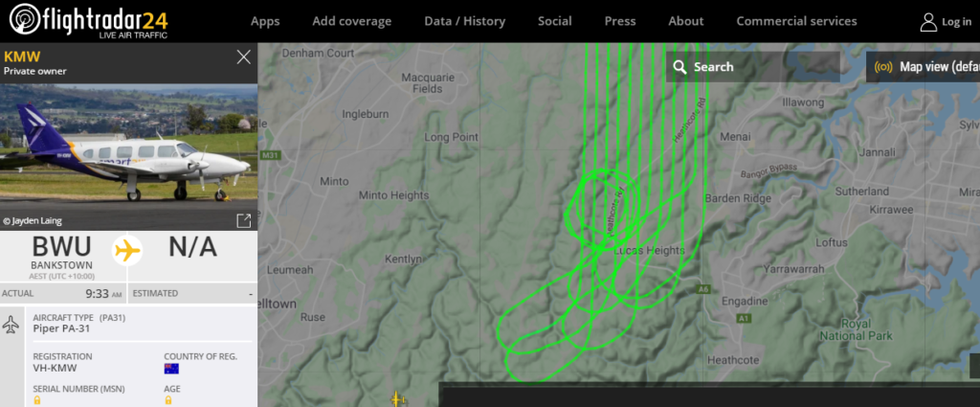Click the Barden Ridge map label

pyautogui.click(x=738, y=198)
